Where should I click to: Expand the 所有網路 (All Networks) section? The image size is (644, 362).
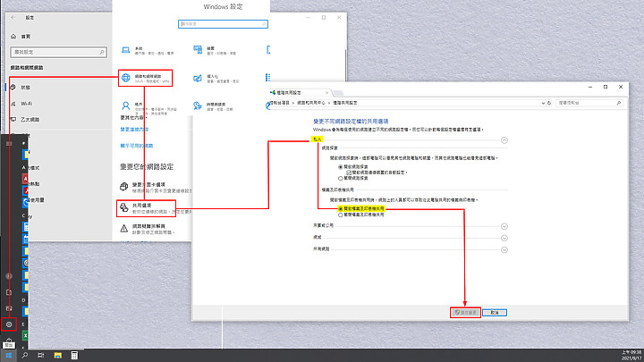[x=504, y=249]
